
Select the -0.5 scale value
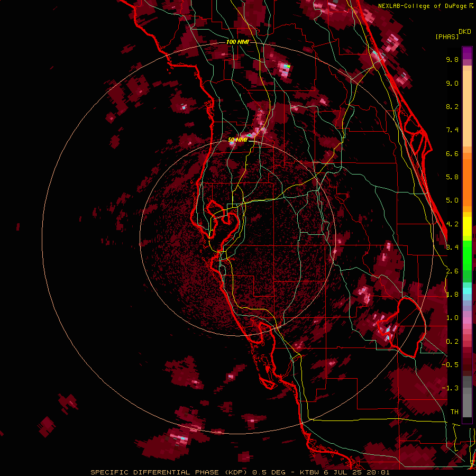point(450,365)
